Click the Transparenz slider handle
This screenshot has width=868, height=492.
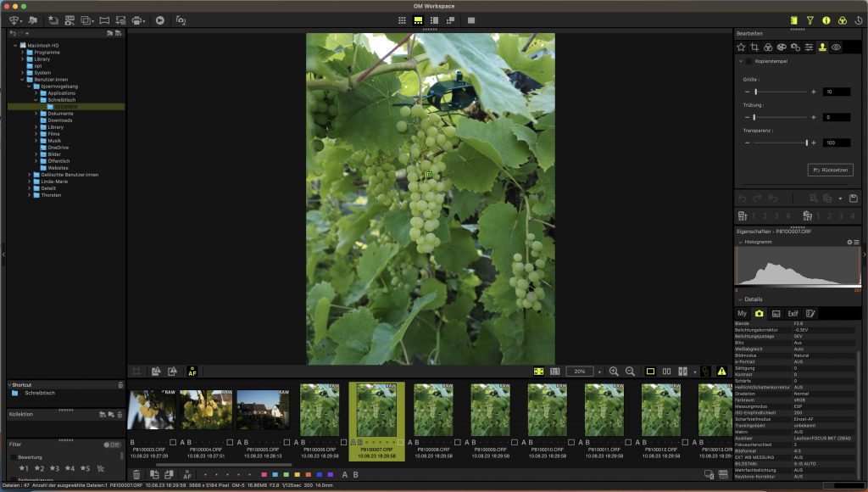(x=807, y=143)
